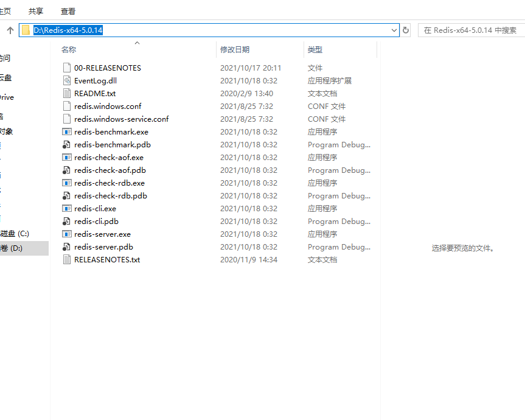Viewport: 525px width, 420px height.
Task: Click the redis-check-aof.exe application icon
Action: (x=67, y=158)
